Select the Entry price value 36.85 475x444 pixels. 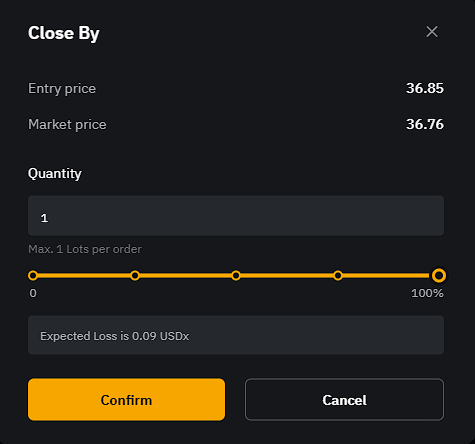[x=425, y=88]
